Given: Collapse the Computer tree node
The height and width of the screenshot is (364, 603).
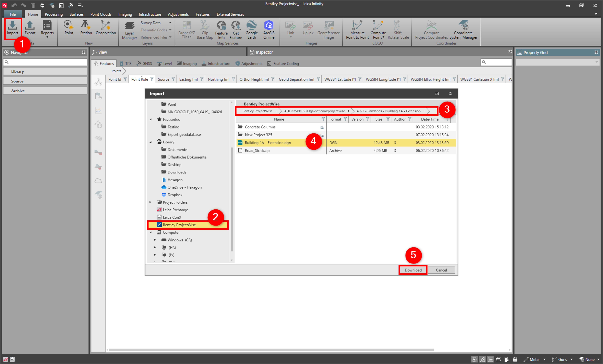Looking at the screenshot, I should point(151,233).
